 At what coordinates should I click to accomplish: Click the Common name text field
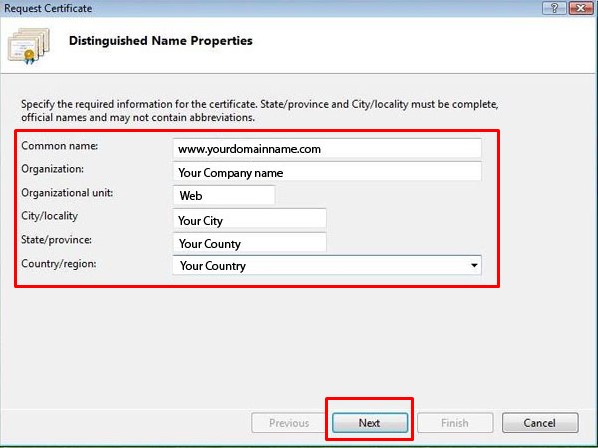coord(327,148)
